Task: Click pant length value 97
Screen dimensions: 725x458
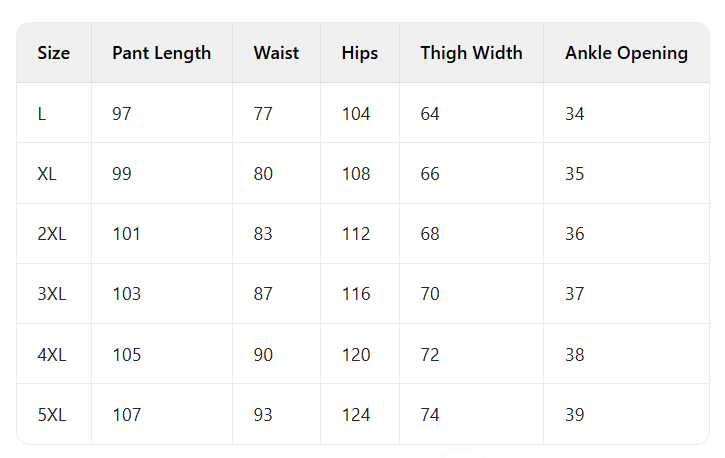Action: pyautogui.click(x=122, y=114)
